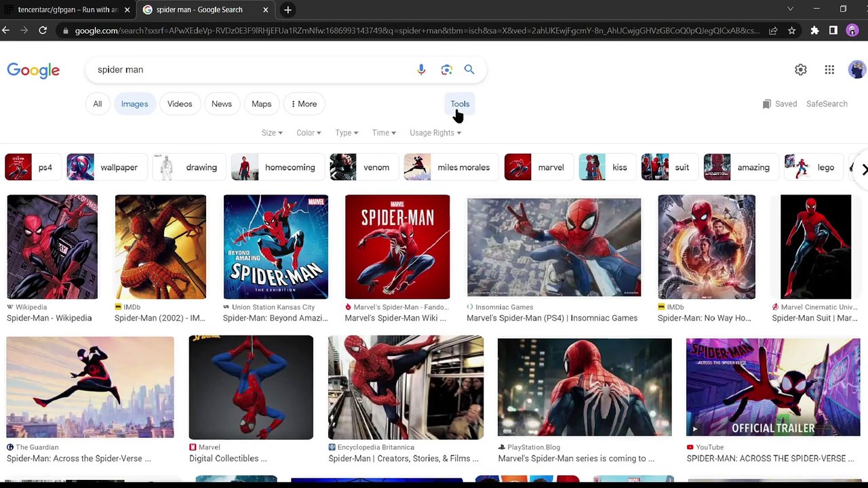Open the Size filter dropdown
Screen dimensions: 868x488
(x=272, y=133)
